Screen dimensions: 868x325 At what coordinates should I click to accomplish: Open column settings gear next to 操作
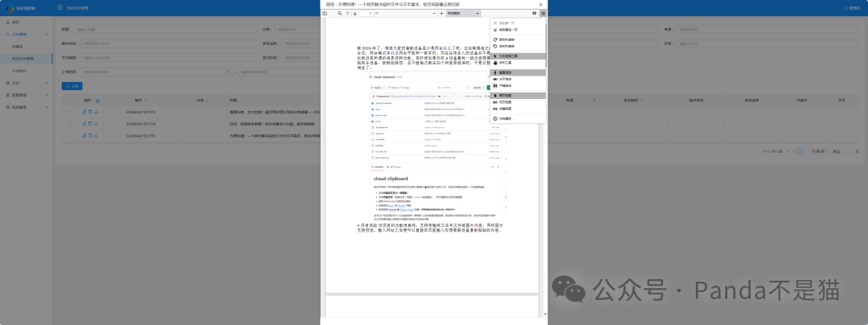click(98, 101)
